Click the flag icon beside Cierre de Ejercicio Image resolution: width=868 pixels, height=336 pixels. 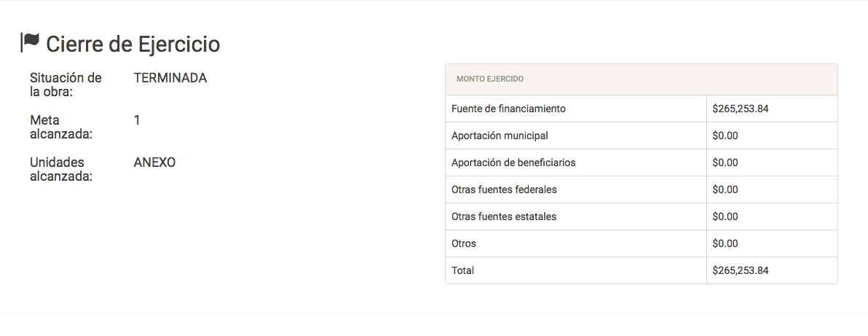coord(30,42)
